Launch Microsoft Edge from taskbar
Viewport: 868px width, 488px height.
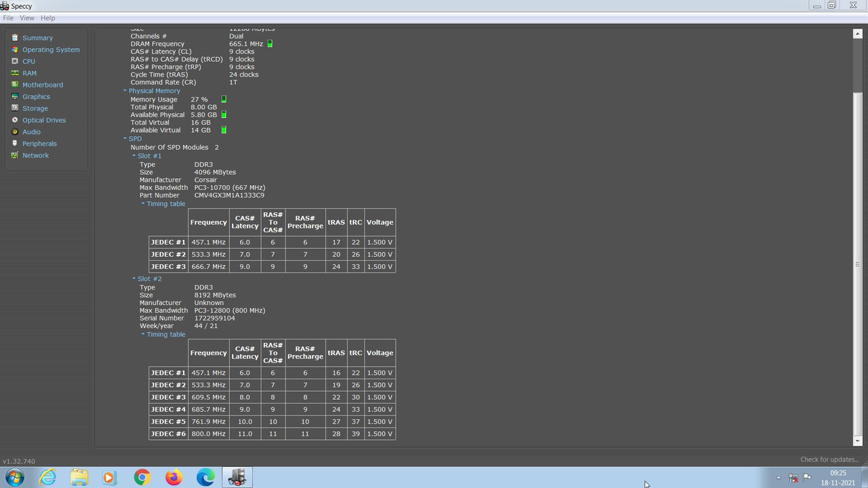[x=205, y=477]
